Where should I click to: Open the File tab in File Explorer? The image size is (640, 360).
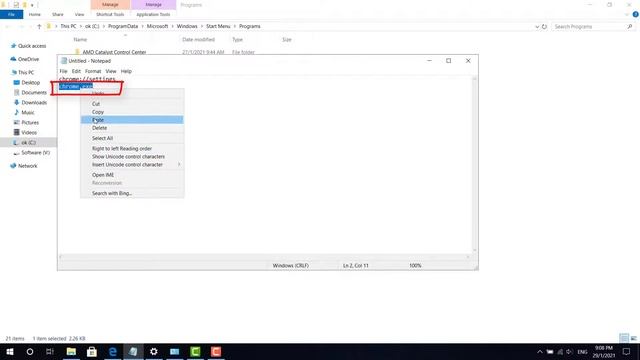click(11, 14)
